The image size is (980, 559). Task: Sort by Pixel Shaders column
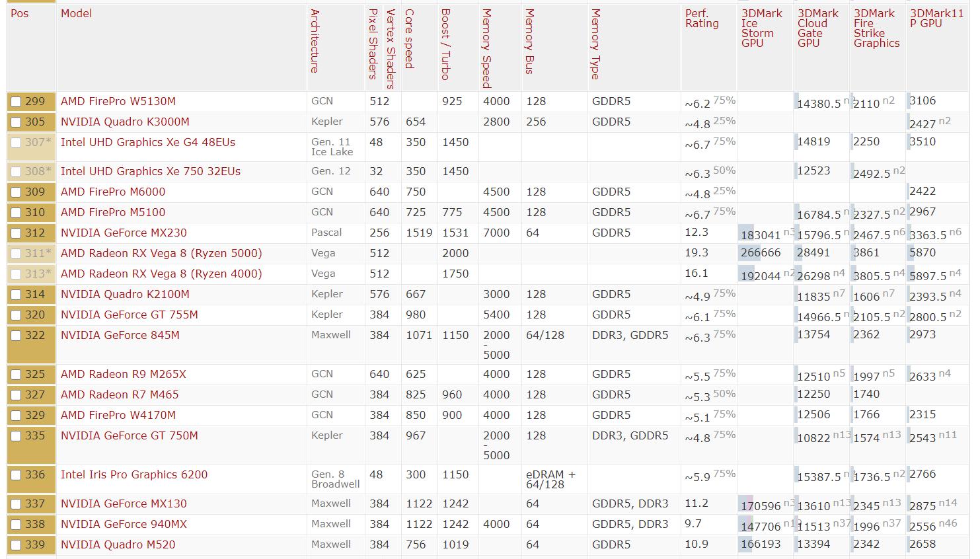[x=373, y=44]
